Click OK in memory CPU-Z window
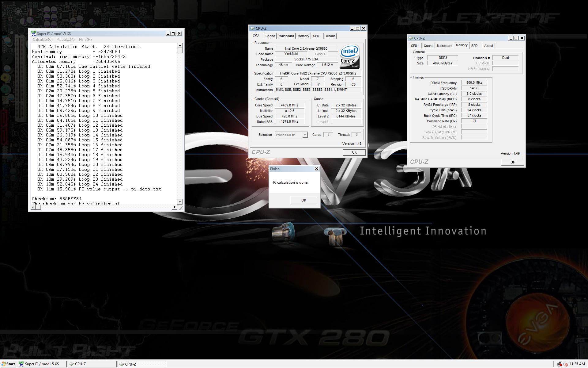This screenshot has width=588, height=368. tap(512, 162)
